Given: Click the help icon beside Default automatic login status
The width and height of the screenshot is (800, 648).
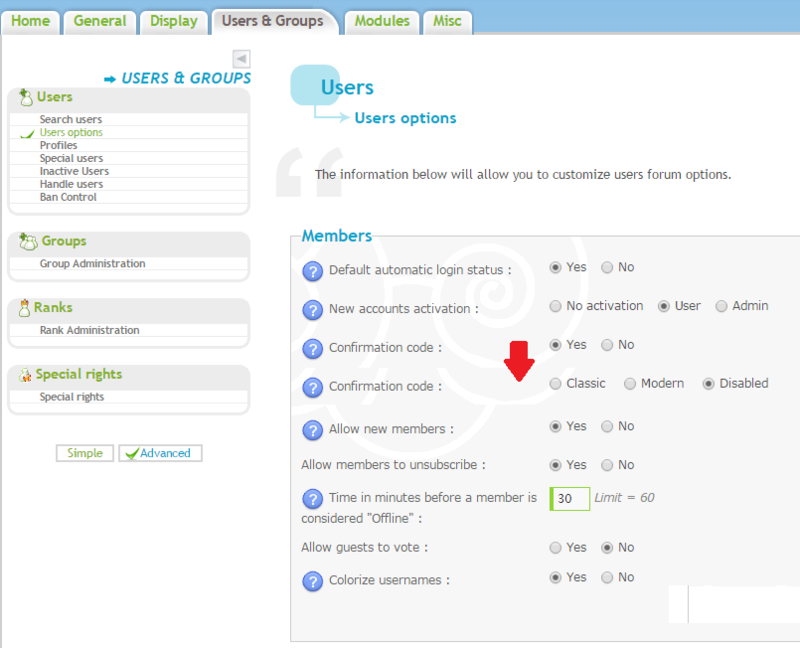Looking at the screenshot, I should pos(312,271).
